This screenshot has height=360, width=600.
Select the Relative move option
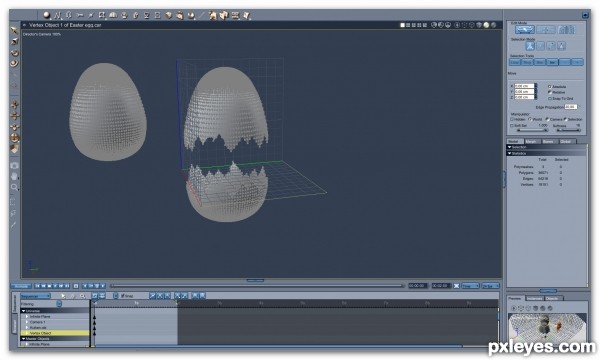click(x=550, y=92)
